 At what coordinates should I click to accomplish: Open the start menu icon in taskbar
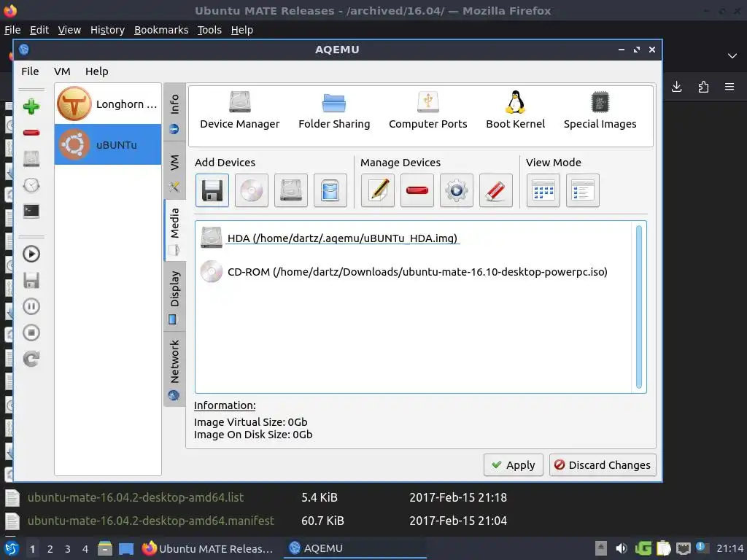point(12,548)
